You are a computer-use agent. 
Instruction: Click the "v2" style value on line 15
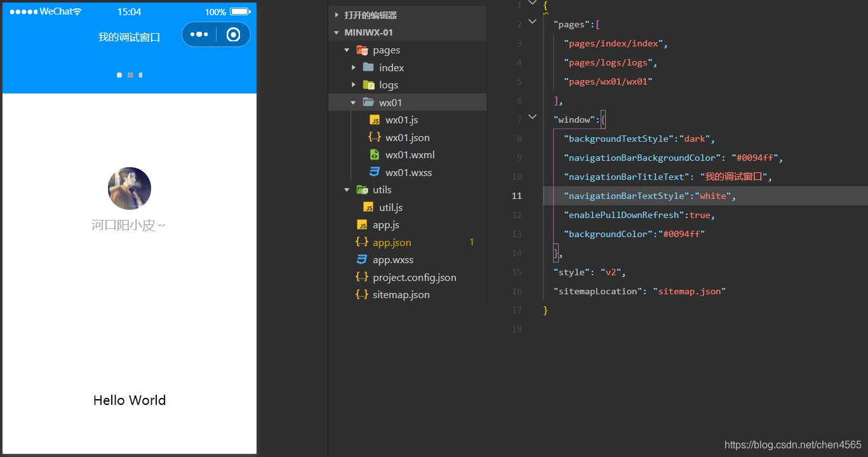point(611,272)
